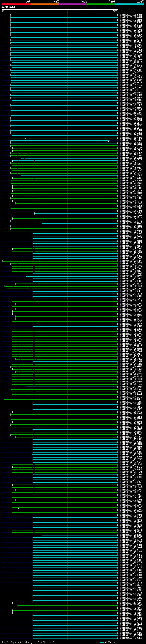Screen dimensions: 146x644
Task: Select the UniRef100_P42896 label
Action: click(131, 67)
